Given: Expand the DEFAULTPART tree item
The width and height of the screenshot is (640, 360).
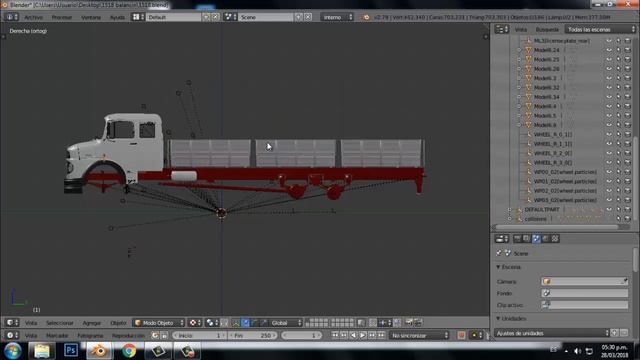Looking at the screenshot, I should click(x=509, y=210).
